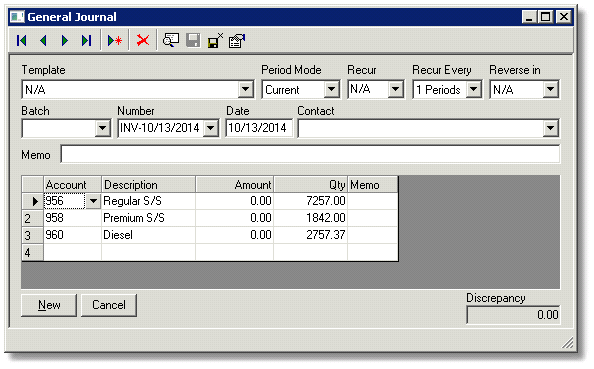Click save and close toolbar icon
Viewport: 594px width, 369px height.
tap(215, 40)
